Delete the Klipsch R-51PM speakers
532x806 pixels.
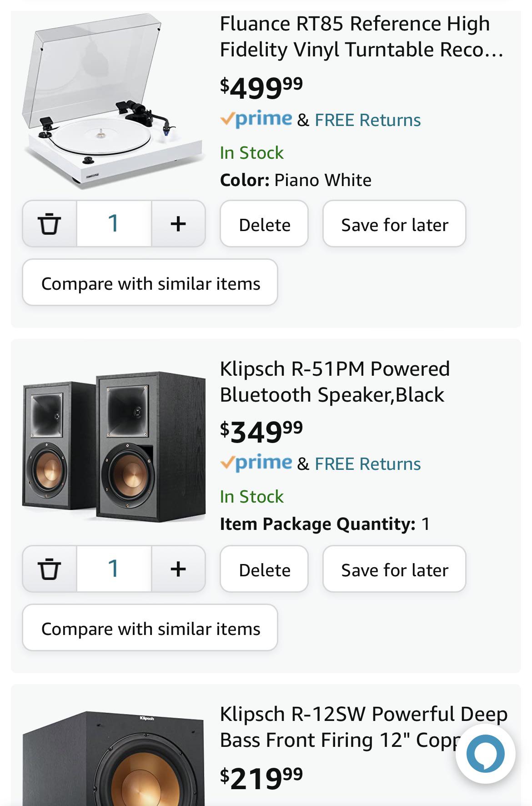tap(264, 569)
